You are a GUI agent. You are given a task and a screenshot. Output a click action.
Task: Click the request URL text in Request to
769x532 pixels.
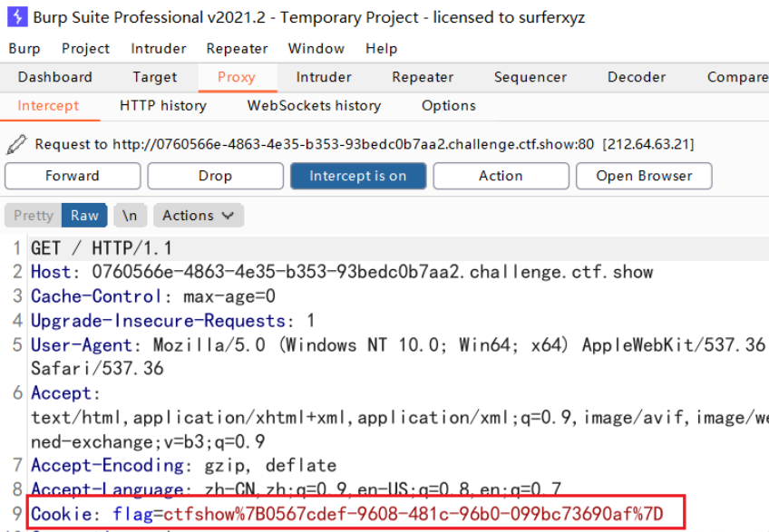(x=353, y=145)
